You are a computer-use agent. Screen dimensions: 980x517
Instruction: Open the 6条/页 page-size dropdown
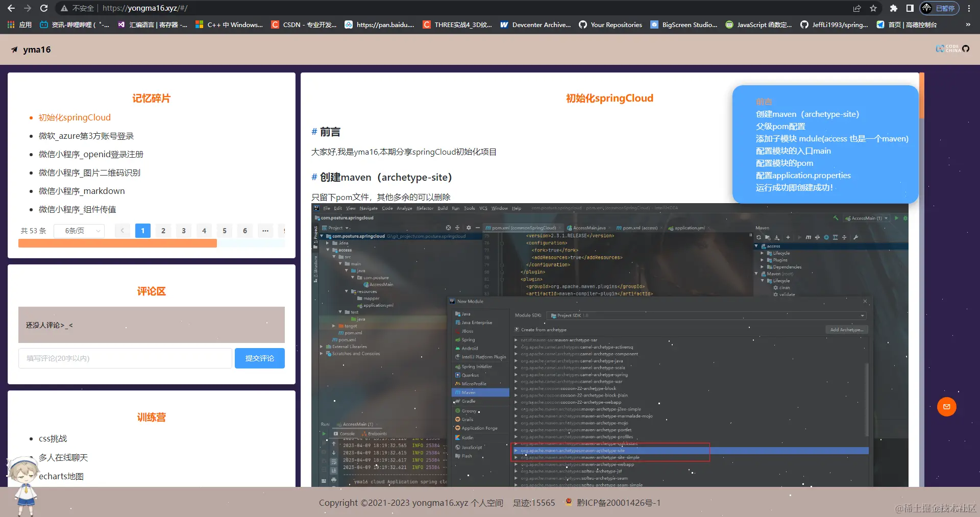79,231
